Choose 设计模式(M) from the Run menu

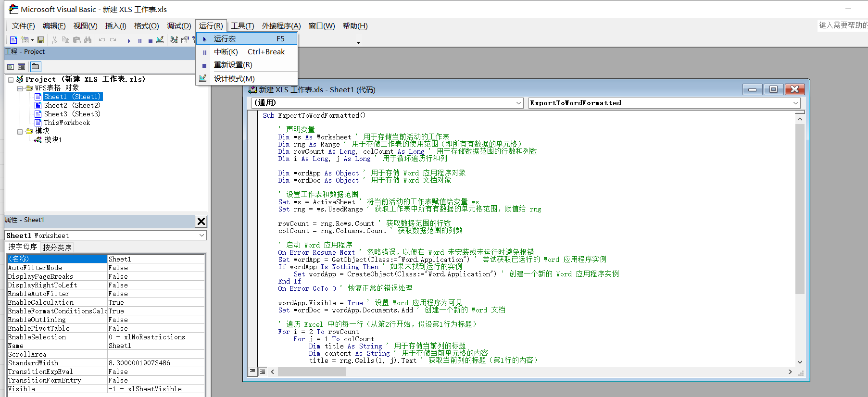[247, 79]
